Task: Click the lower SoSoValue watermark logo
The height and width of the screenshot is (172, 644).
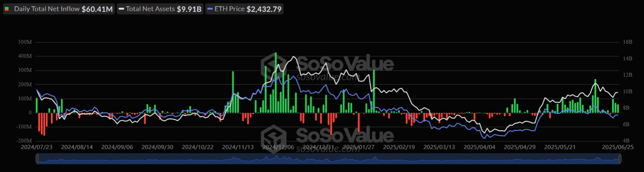Action: point(327,138)
